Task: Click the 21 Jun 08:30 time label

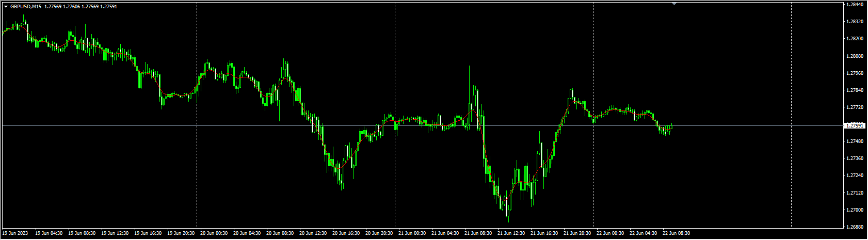Action: (x=478, y=233)
